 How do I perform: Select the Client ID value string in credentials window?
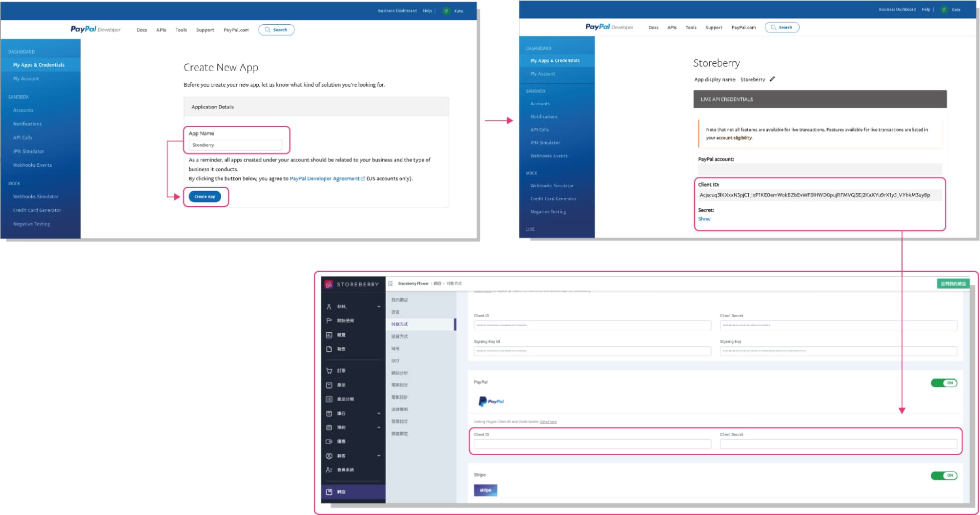pyautogui.click(x=814, y=195)
